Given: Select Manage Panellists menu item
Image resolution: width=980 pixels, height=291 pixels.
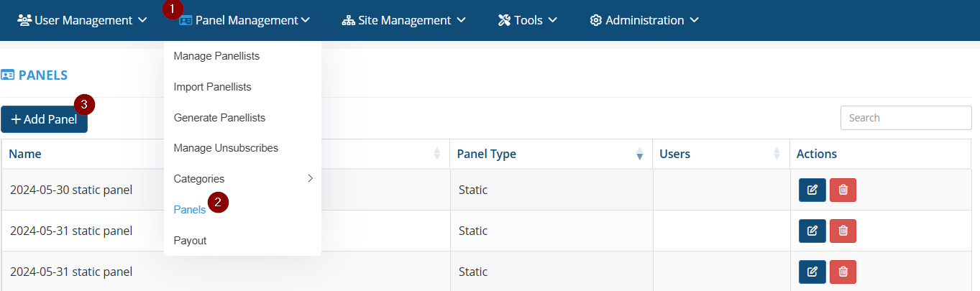Looking at the screenshot, I should [216, 55].
